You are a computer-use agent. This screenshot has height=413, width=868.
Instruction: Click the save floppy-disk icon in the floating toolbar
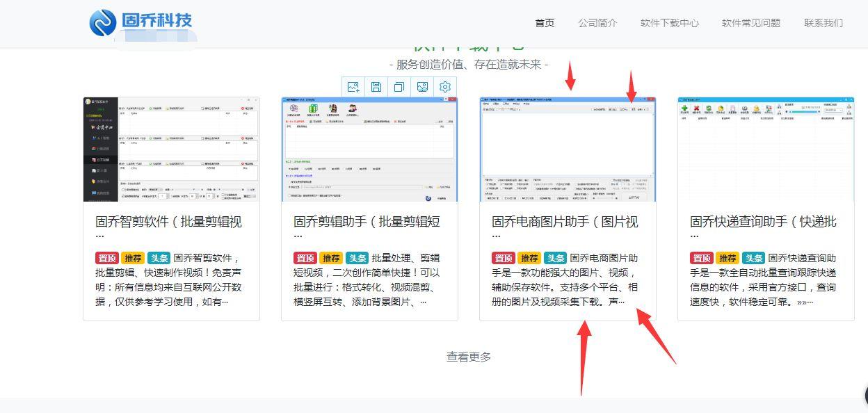[x=376, y=87]
